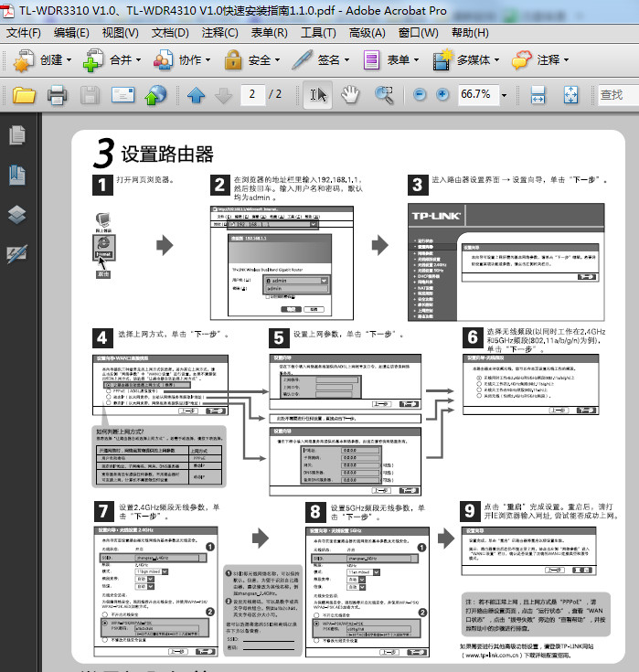Click the 协作 collaborate icon
The image size is (639, 672).
[163, 60]
